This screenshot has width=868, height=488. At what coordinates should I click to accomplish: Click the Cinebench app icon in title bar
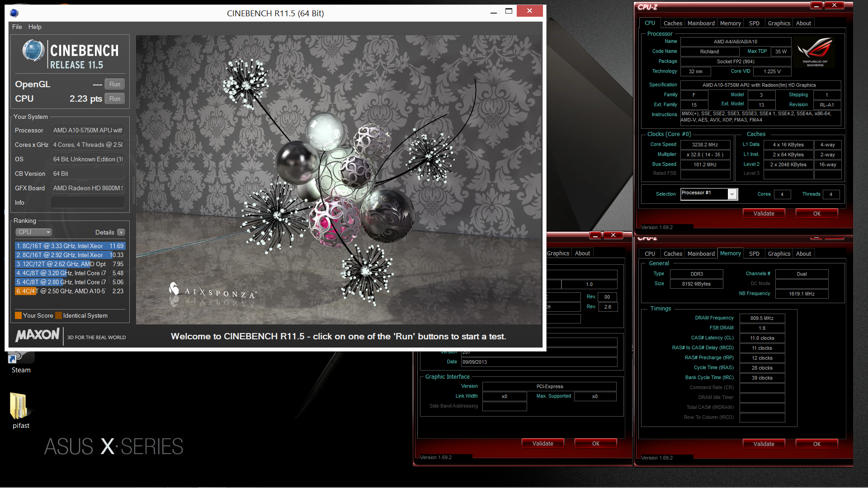[x=14, y=13]
